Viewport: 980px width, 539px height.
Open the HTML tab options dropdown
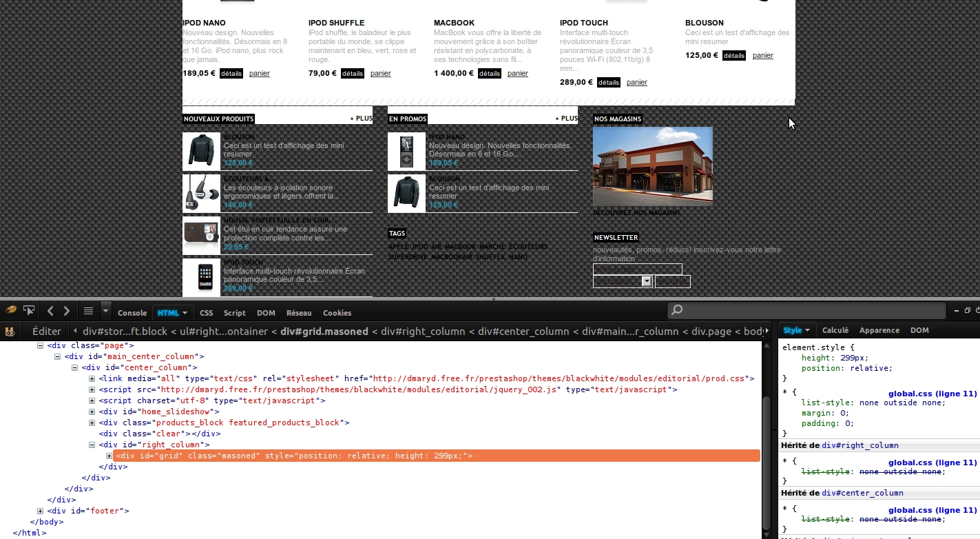(x=185, y=313)
